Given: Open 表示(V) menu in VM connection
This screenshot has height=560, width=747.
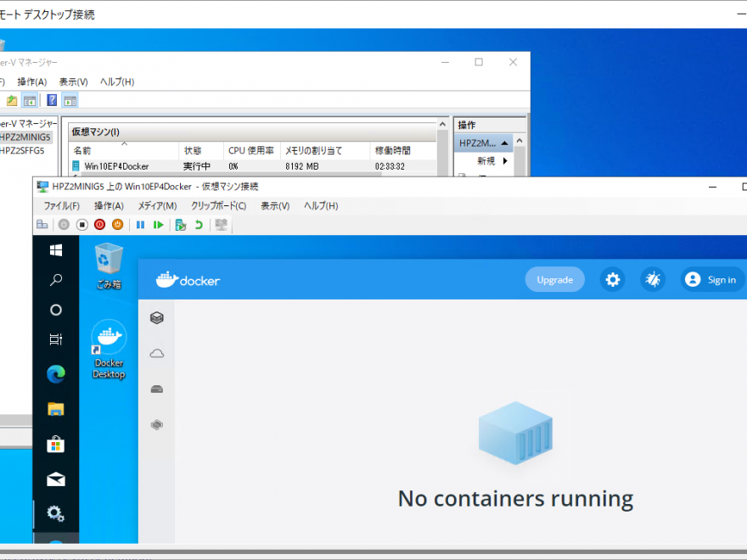Looking at the screenshot, I should (275, 205).
